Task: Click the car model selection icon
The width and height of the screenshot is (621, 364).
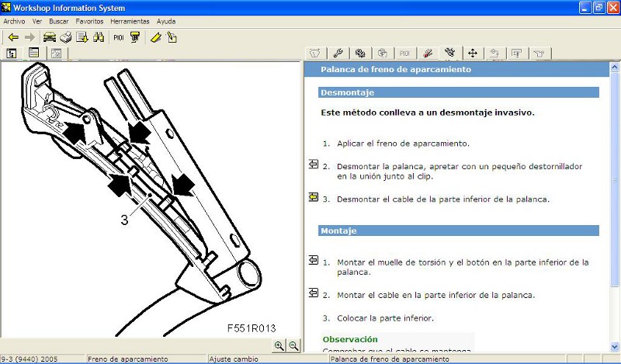Action: [x=50, y=37]
